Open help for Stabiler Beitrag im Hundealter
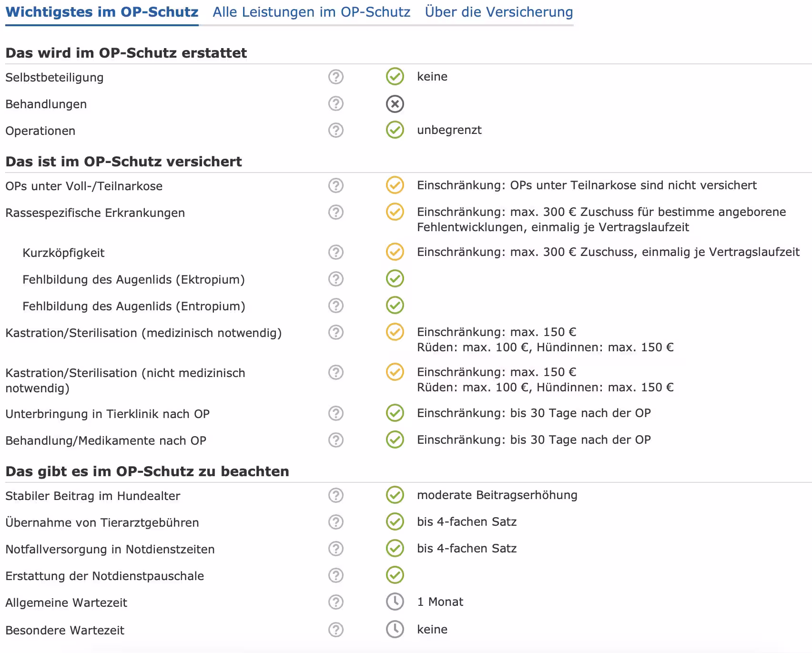This screenshot has width=812, height=653. click(x=336, y=495)
